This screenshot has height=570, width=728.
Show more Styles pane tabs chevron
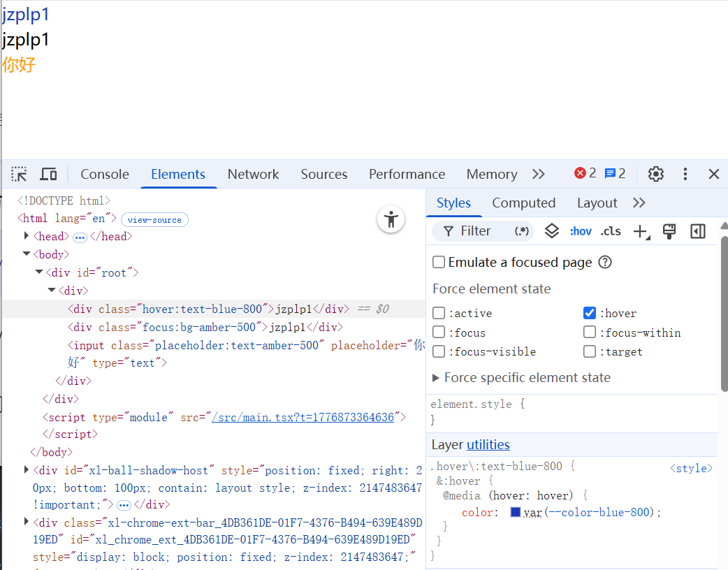639,203
